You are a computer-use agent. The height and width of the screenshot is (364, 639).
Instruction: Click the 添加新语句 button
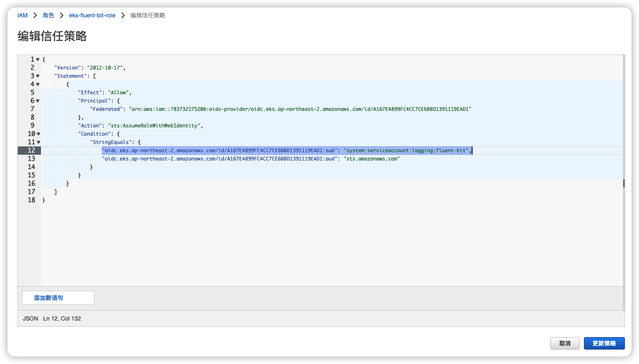click(x=58, y=298)
